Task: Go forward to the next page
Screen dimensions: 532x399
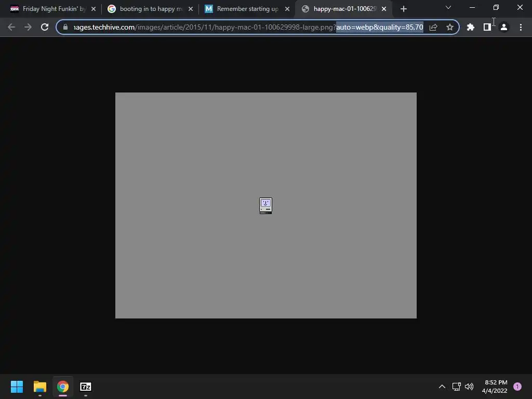Action: (x=28, y=27)
